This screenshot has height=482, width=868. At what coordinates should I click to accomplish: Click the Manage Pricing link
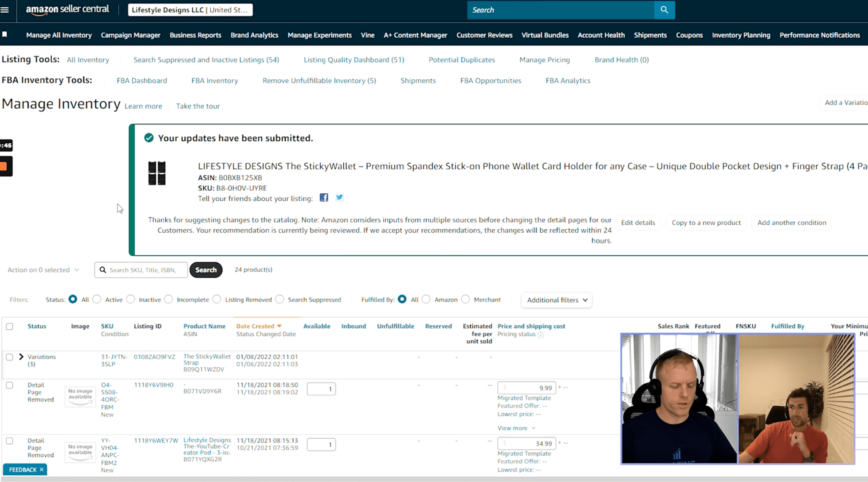[545, 60]
